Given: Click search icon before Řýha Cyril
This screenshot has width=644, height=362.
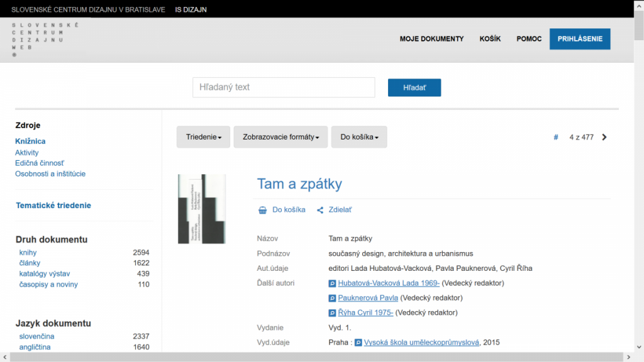Looking at the screenshot, I should pyautogui.click(x=333, y=313).
